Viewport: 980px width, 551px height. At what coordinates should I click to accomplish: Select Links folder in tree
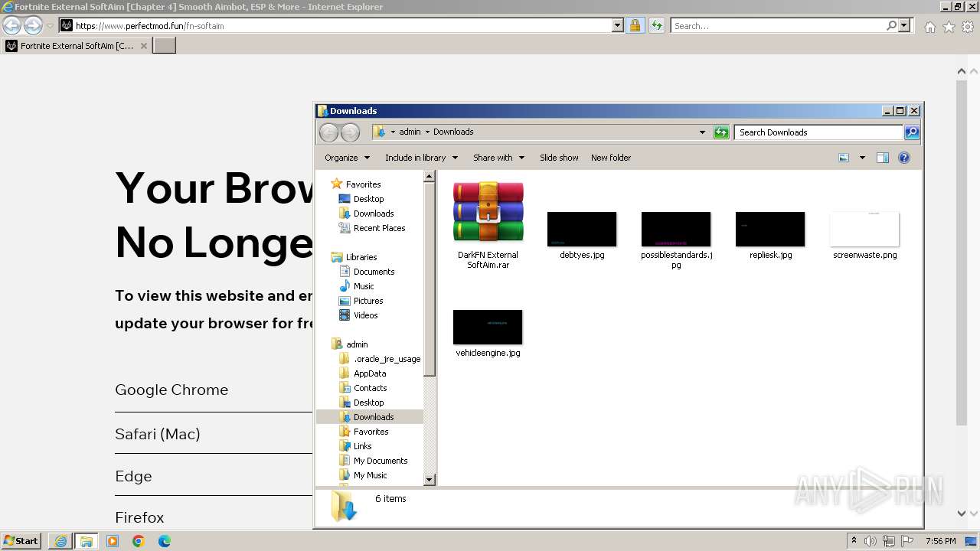point(362,446)
